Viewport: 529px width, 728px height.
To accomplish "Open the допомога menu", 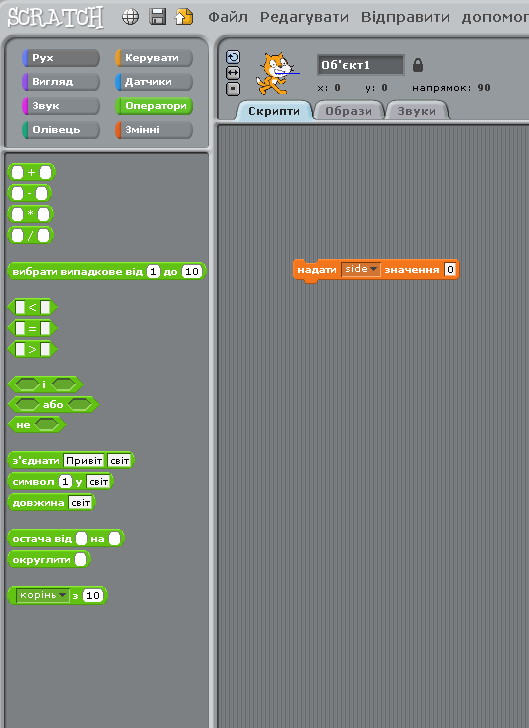I will (x=495, y=18).
